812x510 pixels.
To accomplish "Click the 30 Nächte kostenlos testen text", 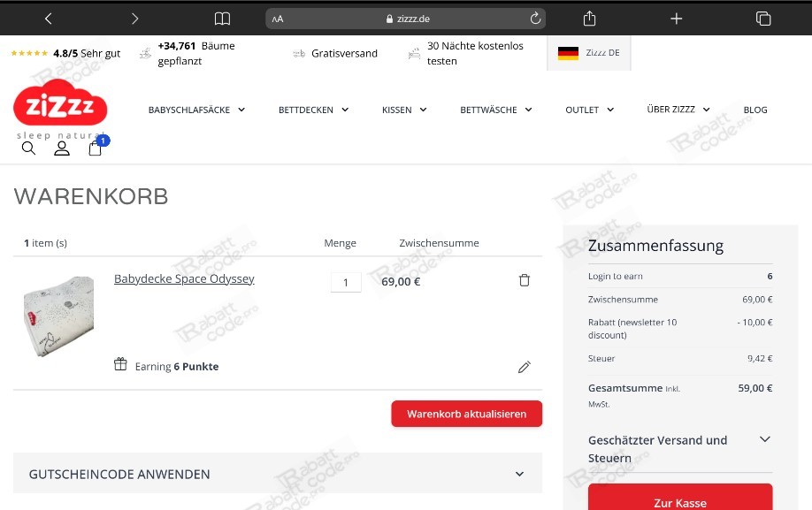I will click(475, 53).
